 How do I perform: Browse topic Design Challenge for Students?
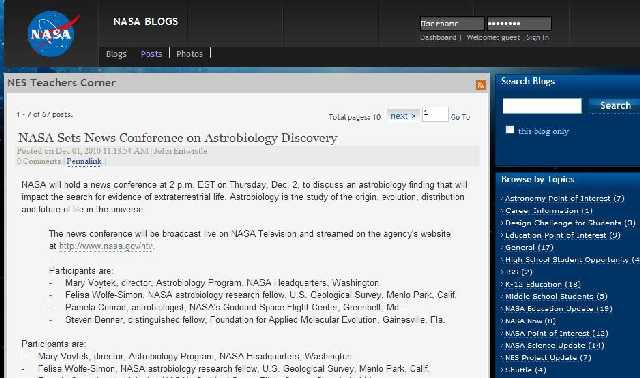point(570,223)
